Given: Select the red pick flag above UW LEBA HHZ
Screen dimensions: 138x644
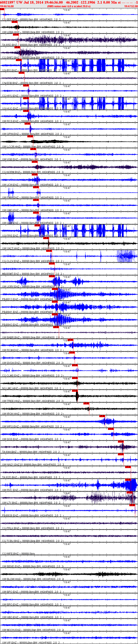Looking at the screenshot, I should (14, 22).
